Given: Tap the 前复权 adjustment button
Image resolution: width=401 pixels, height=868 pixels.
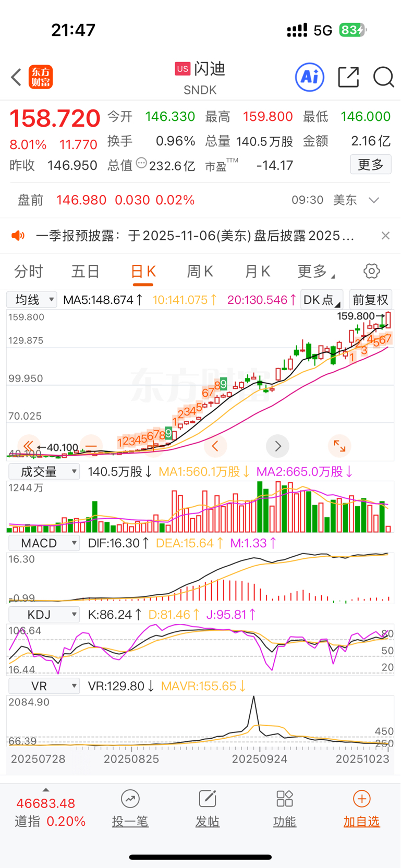Looking at the screenshot, I should pyautogui.click(x=371, y=300).
